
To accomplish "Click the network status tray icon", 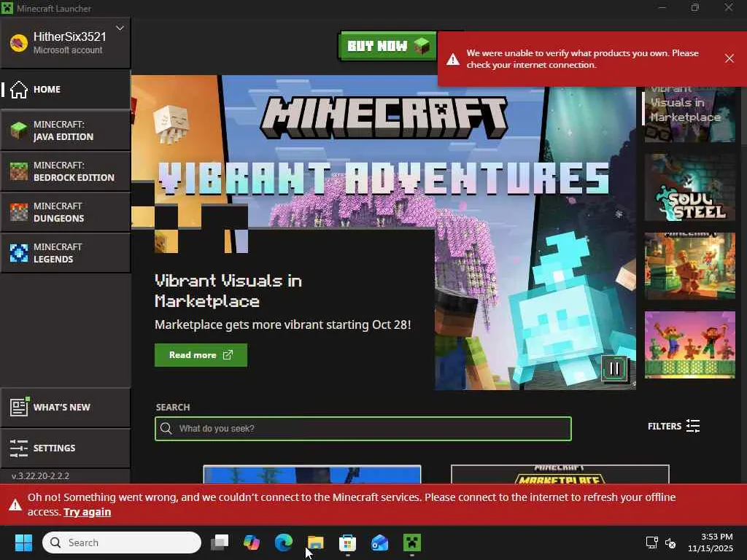I will pos(651,542).
